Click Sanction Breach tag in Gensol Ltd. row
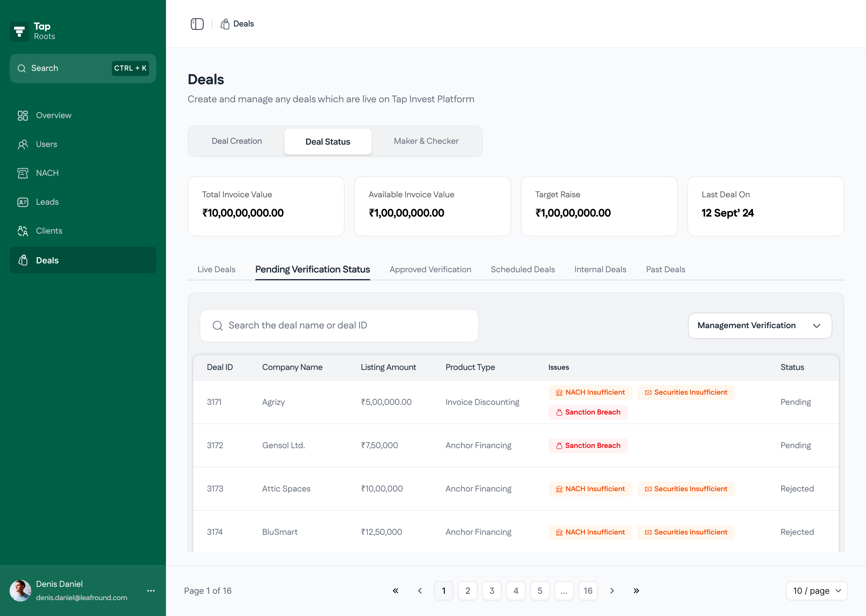Image resolution: width=866 pixels, height=616 pixels. 588,446
